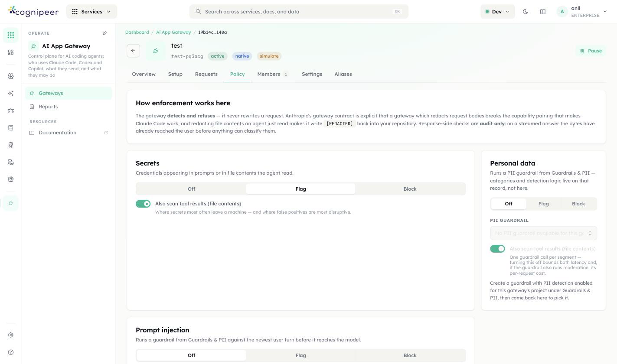Open the plug gateway icon in left rail
Image resolution: width=617 pixels, height=364 pixels.
coord(11,203)
